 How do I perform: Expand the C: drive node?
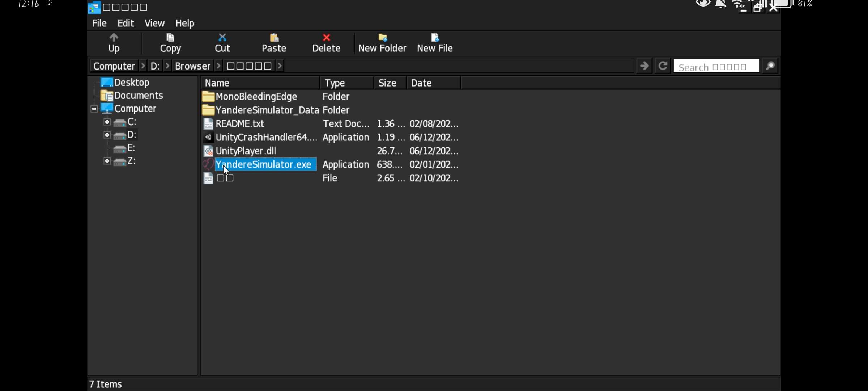tap(107, 122)
